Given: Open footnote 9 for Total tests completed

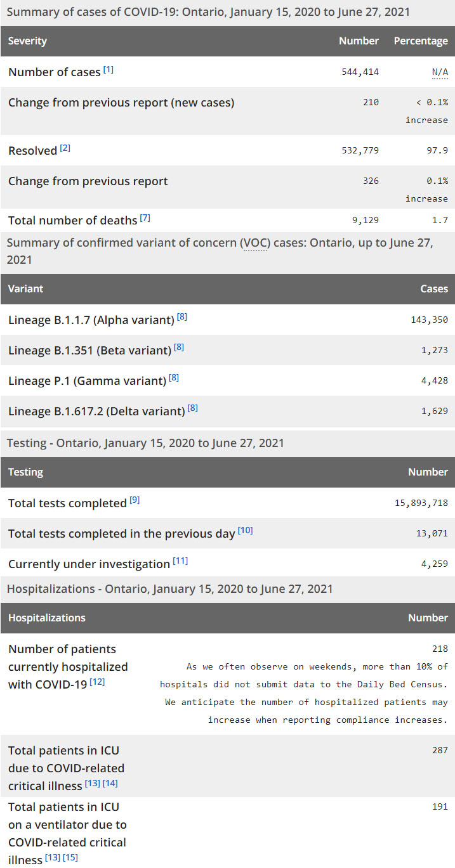Looking at the screenshot, I should (135, 500).
